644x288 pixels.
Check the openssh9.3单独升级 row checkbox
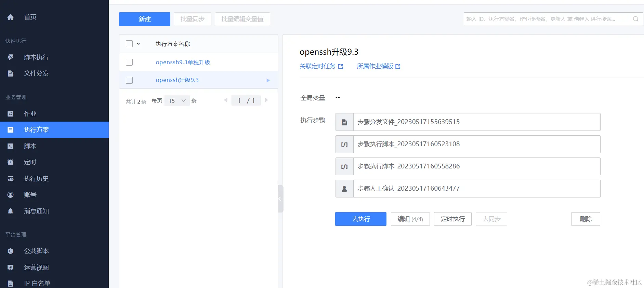click(129, 62)
